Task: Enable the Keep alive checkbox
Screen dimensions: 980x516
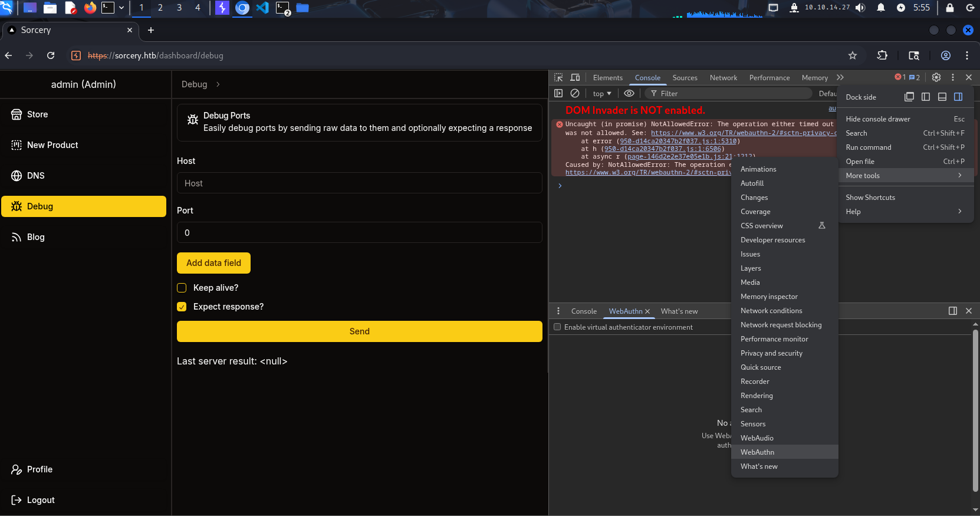Action: [182, 288]
